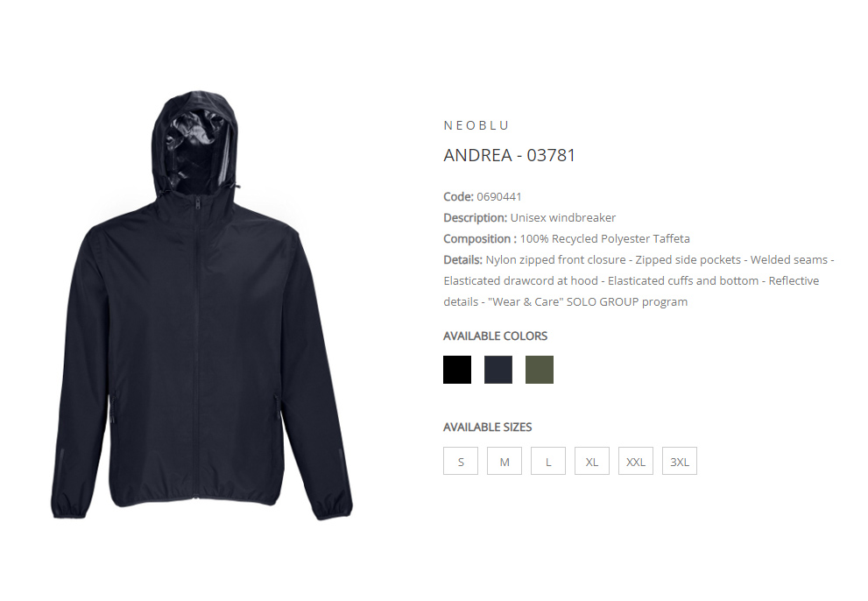Click the NEOBLU brand name
Image resolution: width=868 pixels, height=601 pixels.
[476, 126]
